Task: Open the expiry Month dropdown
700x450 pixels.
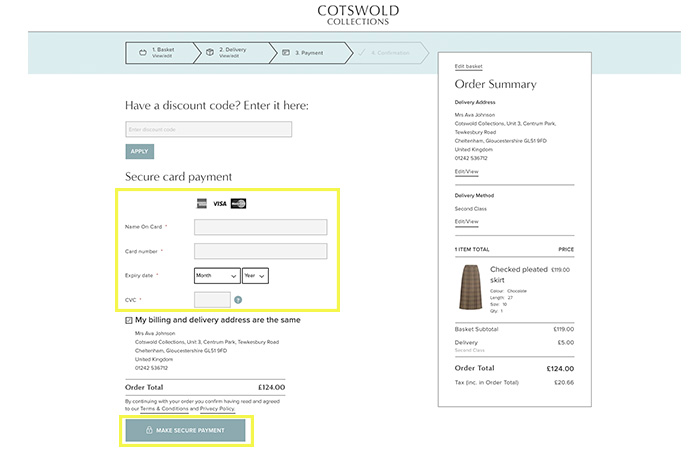Action: [x=217, y=275]
